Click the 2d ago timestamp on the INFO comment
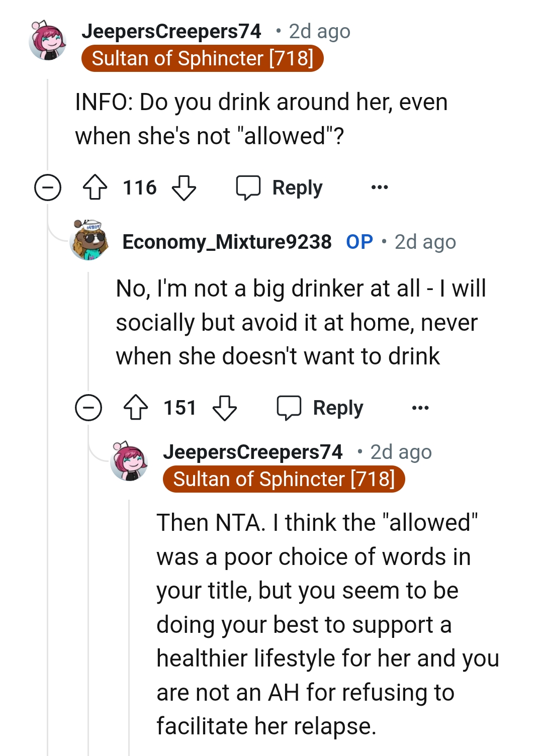This screenshot has width=543, height=756. 319,31
